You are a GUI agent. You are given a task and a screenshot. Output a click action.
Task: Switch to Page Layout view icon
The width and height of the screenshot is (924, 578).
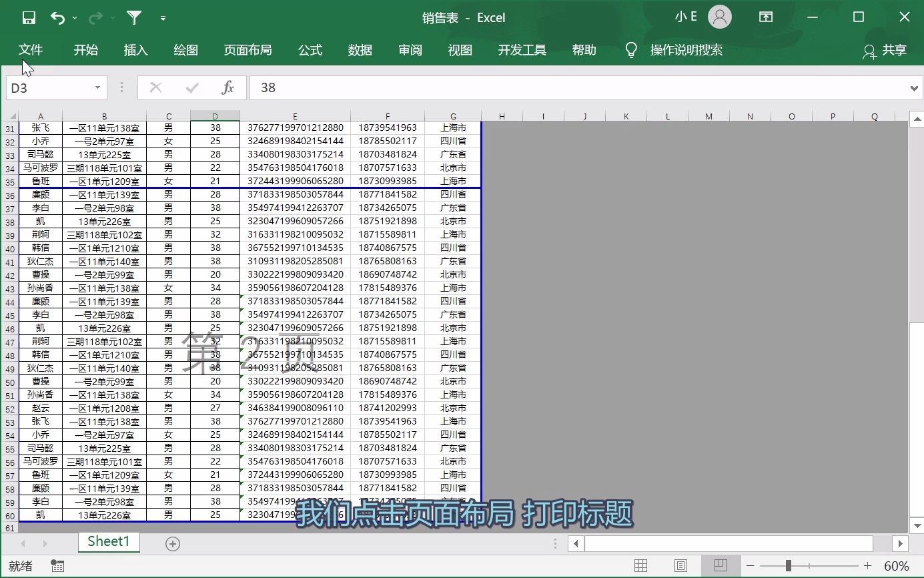680,566
